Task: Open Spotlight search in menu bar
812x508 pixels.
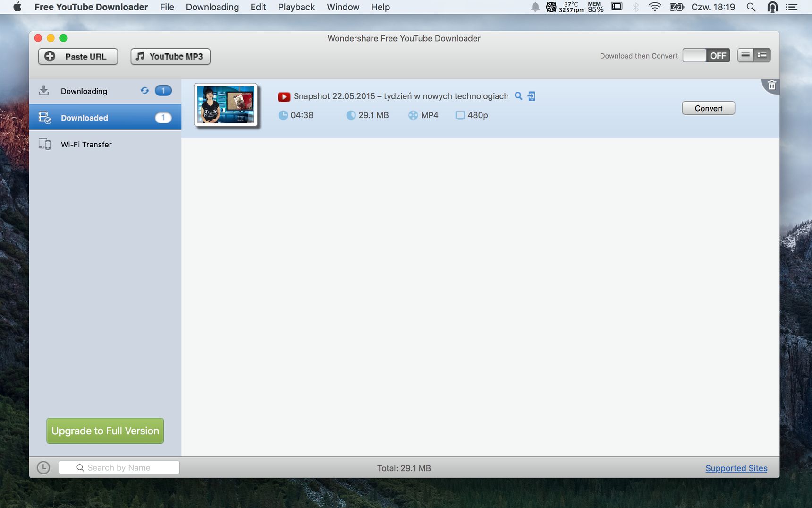Action: pos(751,7)
